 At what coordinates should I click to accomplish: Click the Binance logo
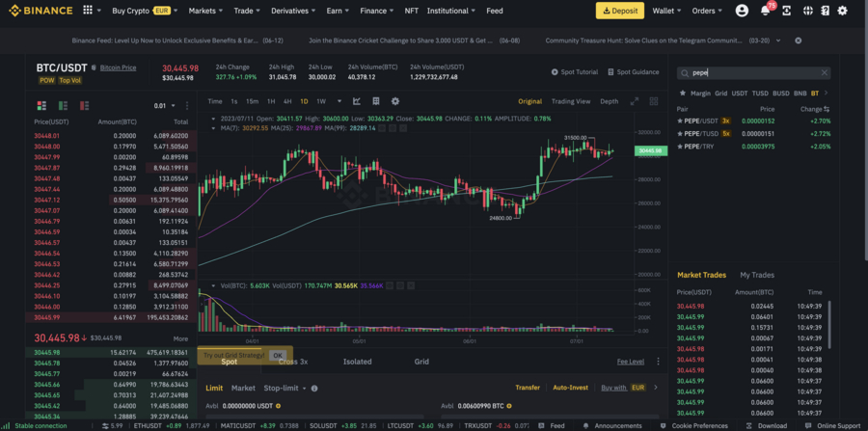click(x=41, y=11)
